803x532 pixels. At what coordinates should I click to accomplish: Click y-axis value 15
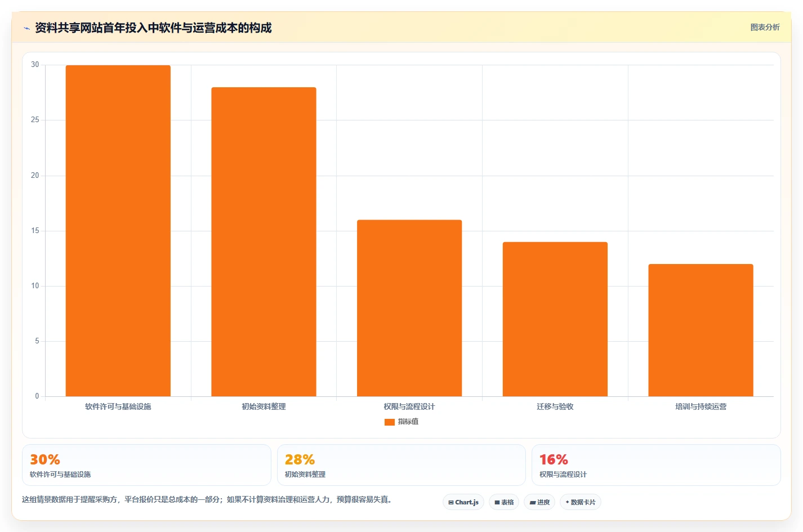(x=35, y=231)
